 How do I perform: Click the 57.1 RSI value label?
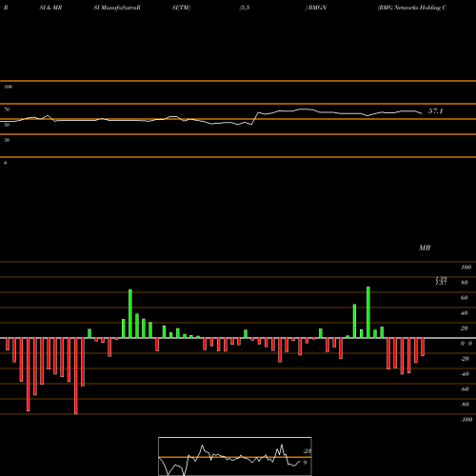(x=435, y=111)
